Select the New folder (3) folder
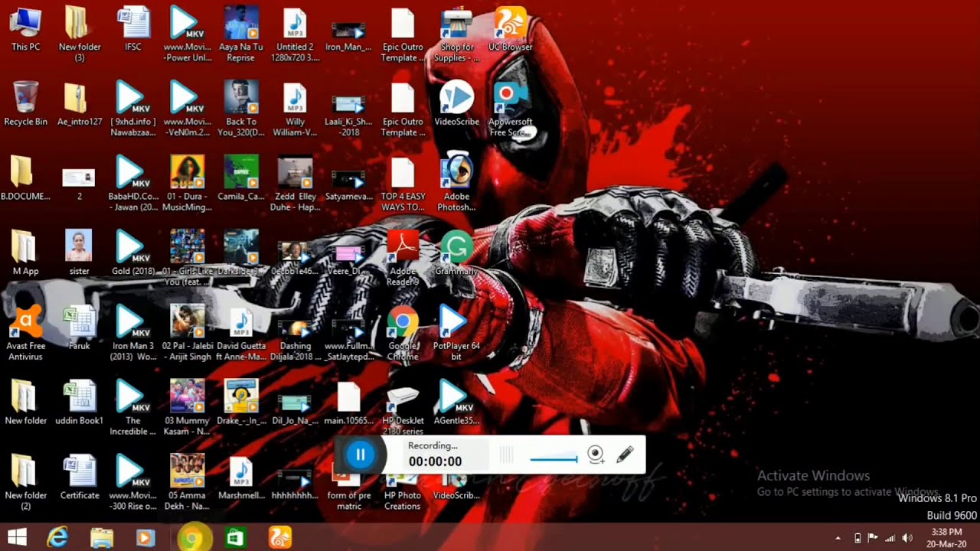Screen dimensions: 980x551 pyautogui.click(x=80, y=35)
